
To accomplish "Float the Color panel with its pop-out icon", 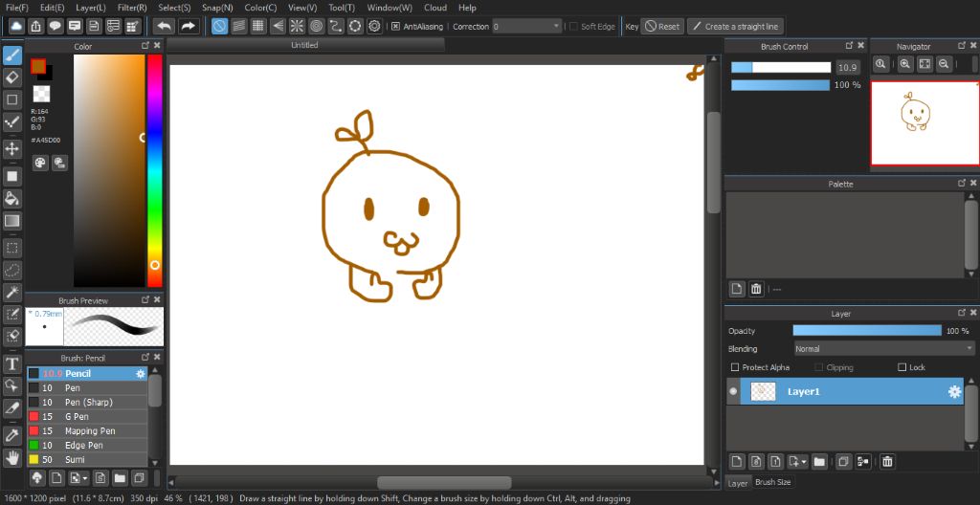I will [x=145, y=46].
